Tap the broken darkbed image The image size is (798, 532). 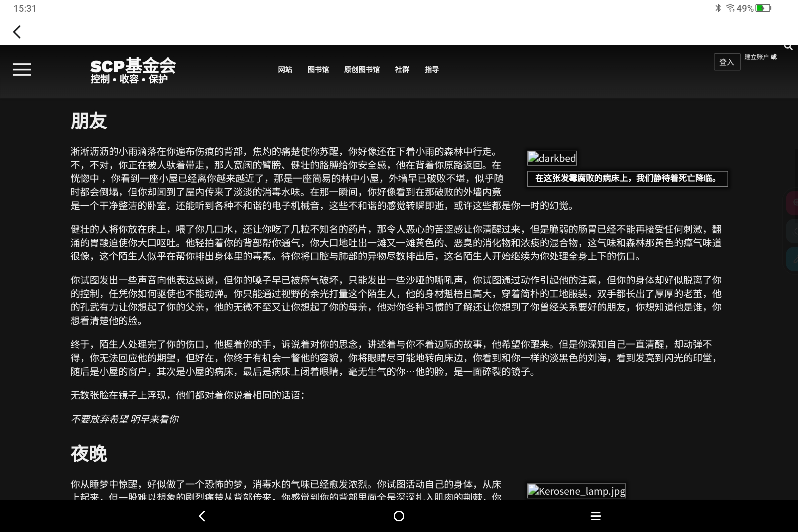tap(552, 158)
